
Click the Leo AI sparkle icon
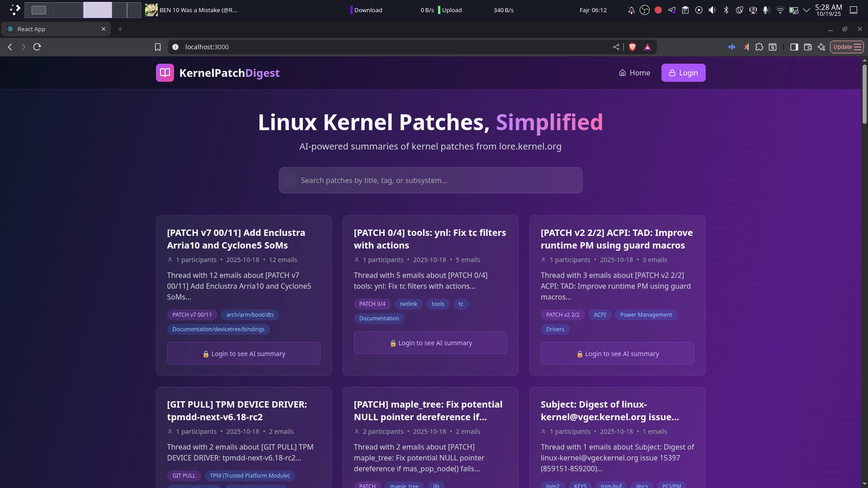821,47
